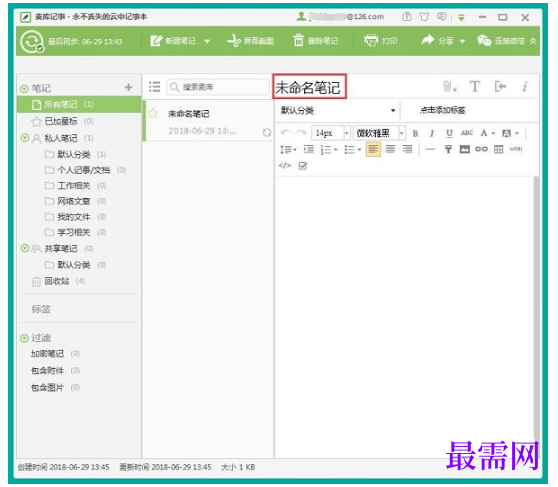Toggle bold formatting
This screenshot has width=558, height=487.
[x=415, y=133]
